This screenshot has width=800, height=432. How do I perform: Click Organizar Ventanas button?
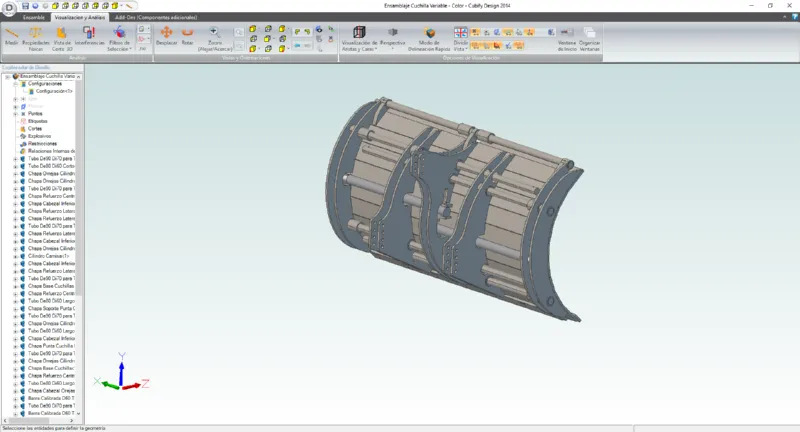point(590,36)
